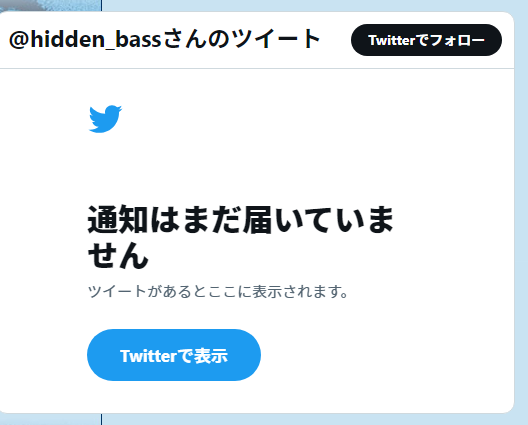
Task: Click the light blue page background beside widget
Action: click(x=521, y=212)
